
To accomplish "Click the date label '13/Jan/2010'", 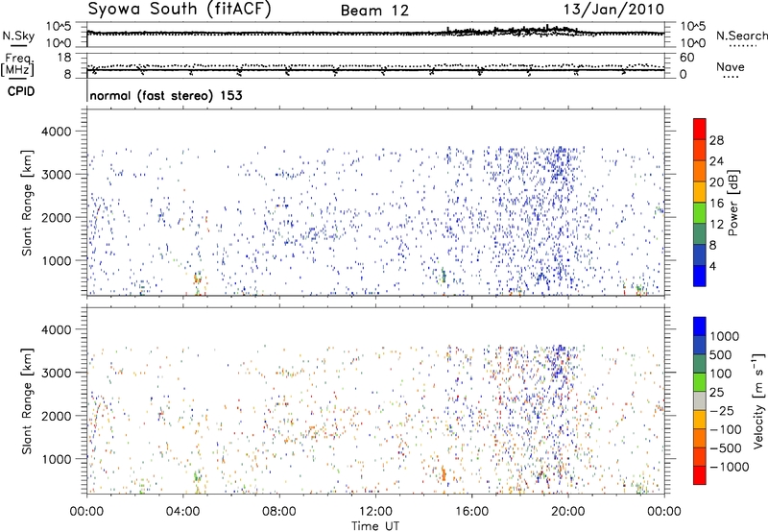I will 613,10.
